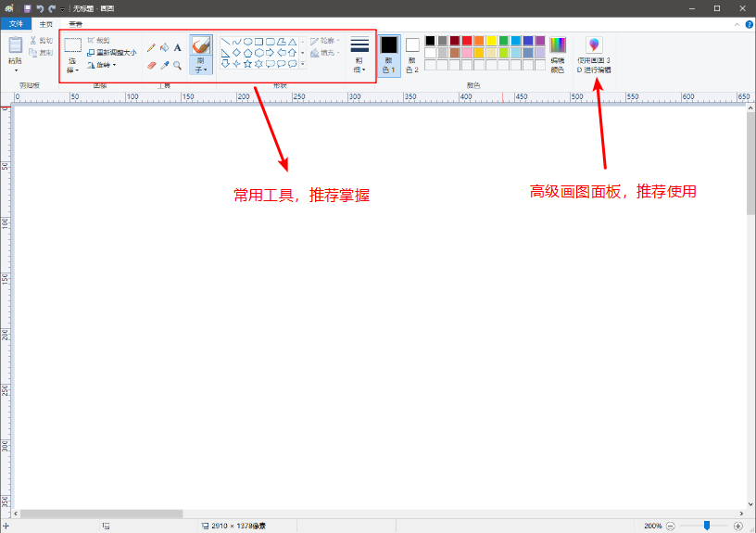
Task: Choose the Rectangle shape
Action: click(258, 42)
